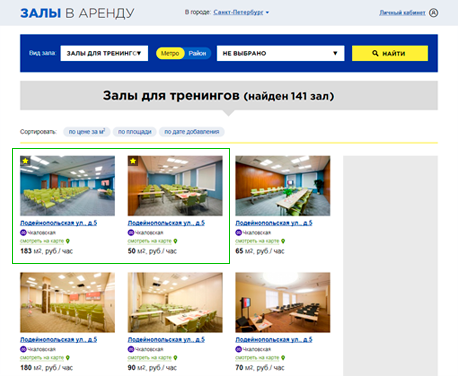Click the yellow star badge on the 183 м2 hall photo
The width and height of the screenshot is (458, 376).
point(25,161)
